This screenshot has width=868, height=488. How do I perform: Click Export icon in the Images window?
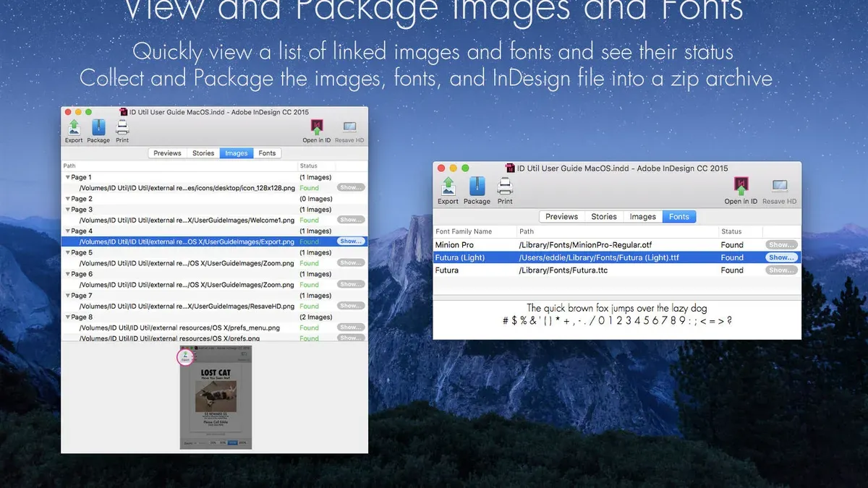coord(74,132)
